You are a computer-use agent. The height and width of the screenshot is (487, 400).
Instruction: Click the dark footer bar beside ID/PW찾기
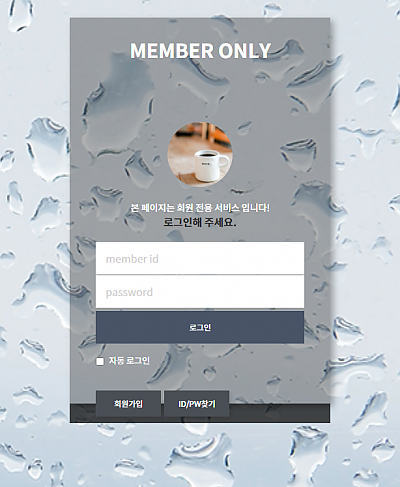tap(279, 413)
